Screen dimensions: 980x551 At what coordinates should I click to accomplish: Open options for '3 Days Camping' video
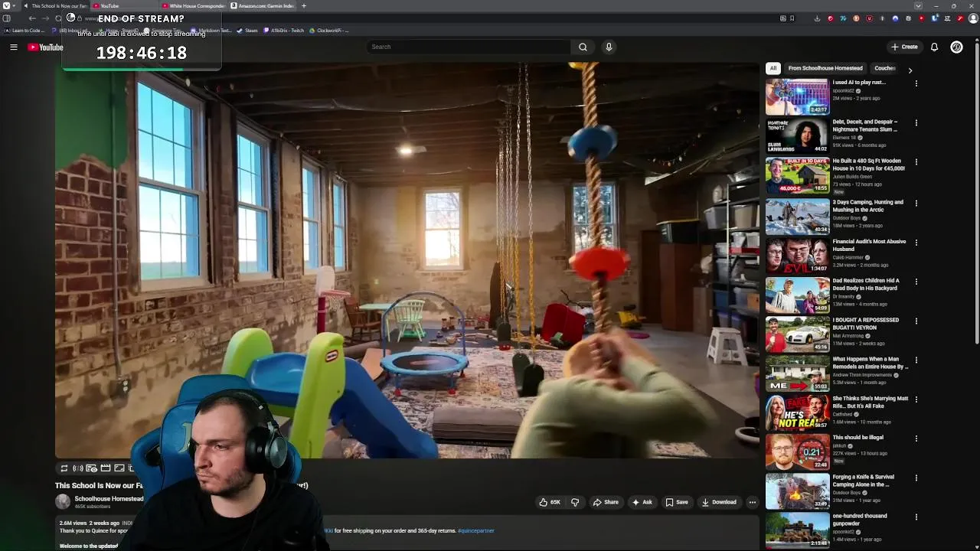pos(916,203)
